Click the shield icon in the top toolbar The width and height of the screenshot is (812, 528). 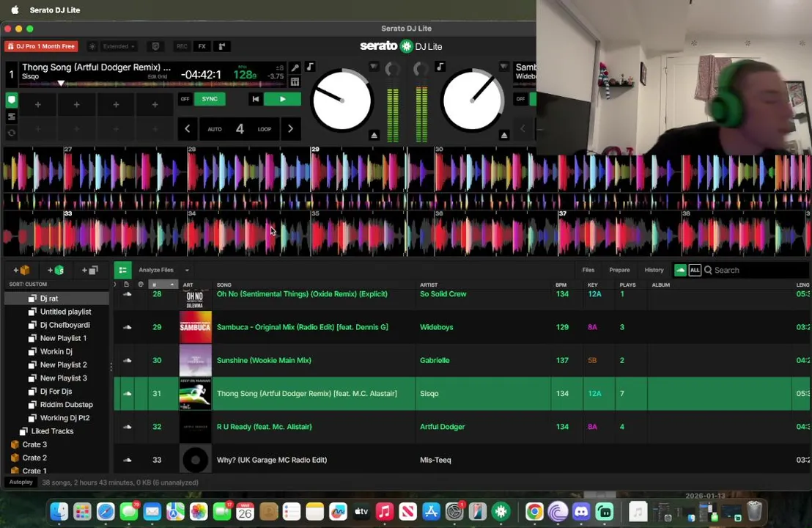155,46
